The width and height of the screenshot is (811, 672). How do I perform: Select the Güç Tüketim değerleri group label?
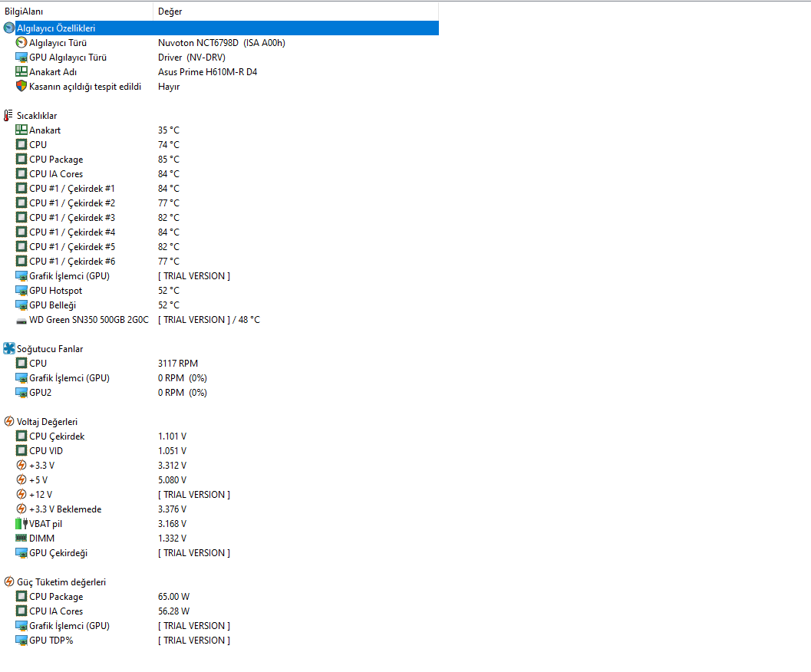coord(61,582)
